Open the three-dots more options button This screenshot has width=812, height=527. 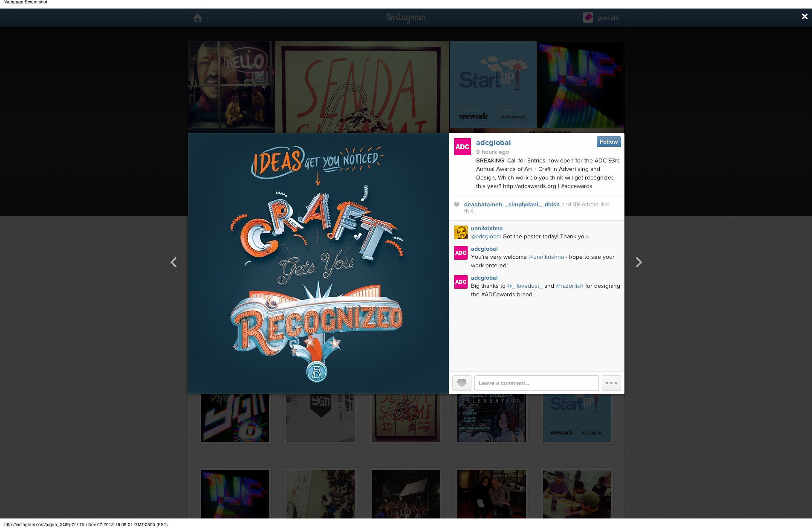point(611,383)
